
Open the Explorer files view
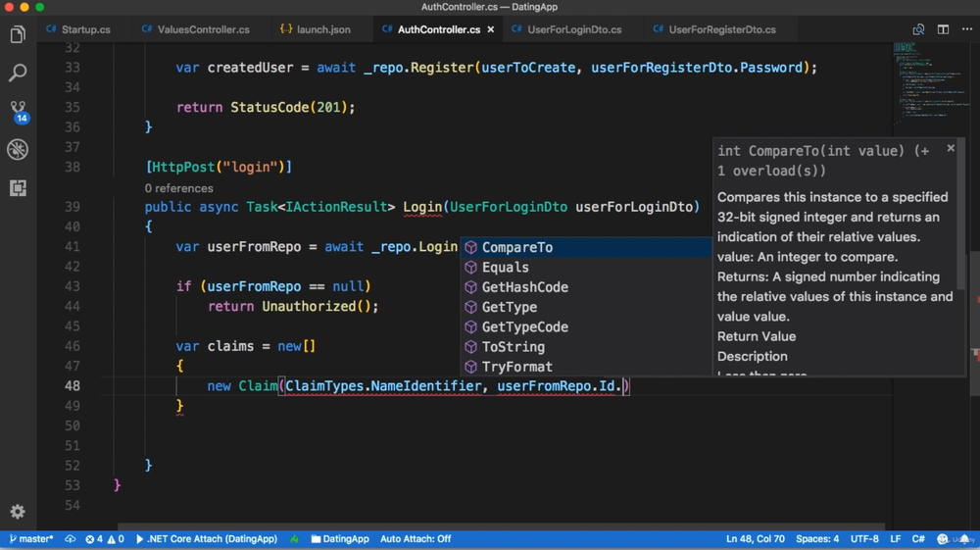click(18, 34)
